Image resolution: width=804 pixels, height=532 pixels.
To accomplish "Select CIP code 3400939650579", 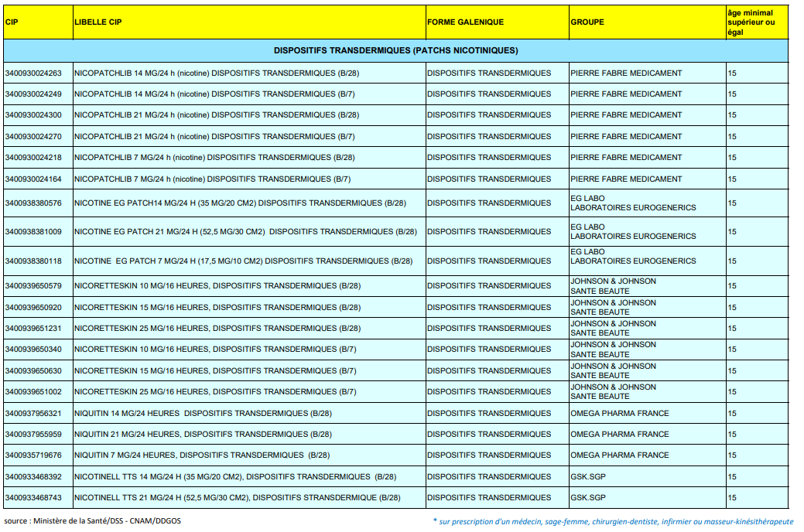I will pyautogui.click(x=33, y=286).
